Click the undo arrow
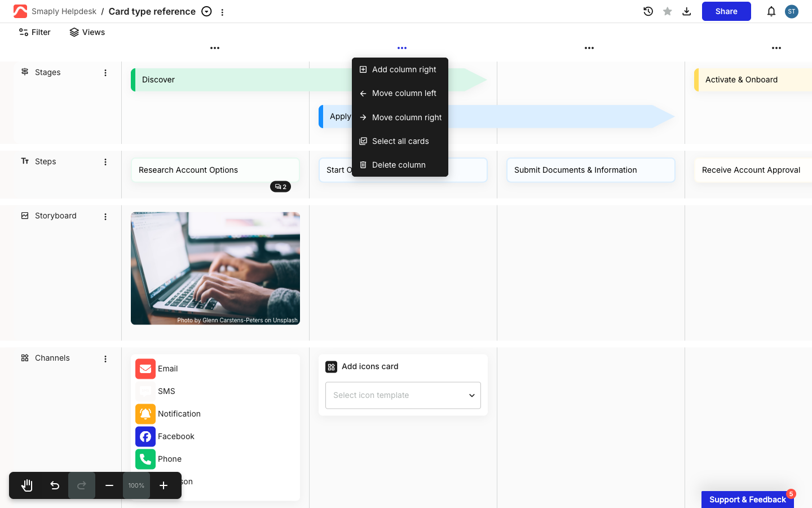Image resolution: width=812 pixels, height=508 pixels. 55,485
